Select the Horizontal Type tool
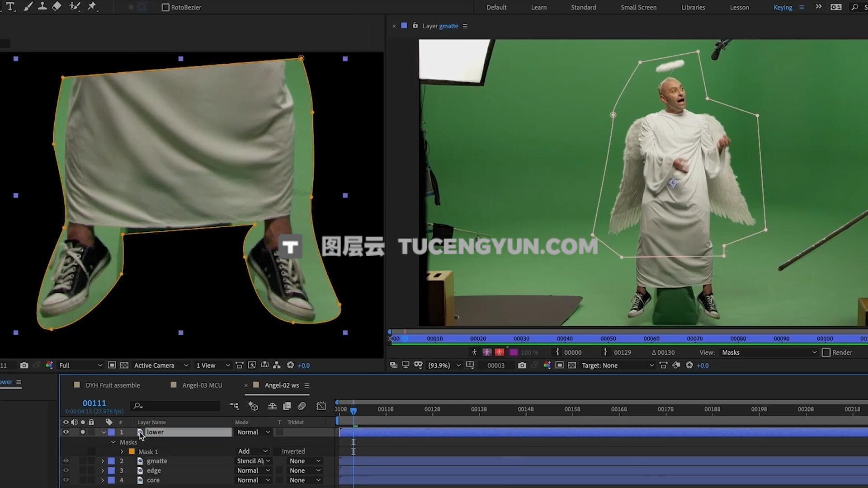The image size is (868, 488). click(x=10, y=7)
